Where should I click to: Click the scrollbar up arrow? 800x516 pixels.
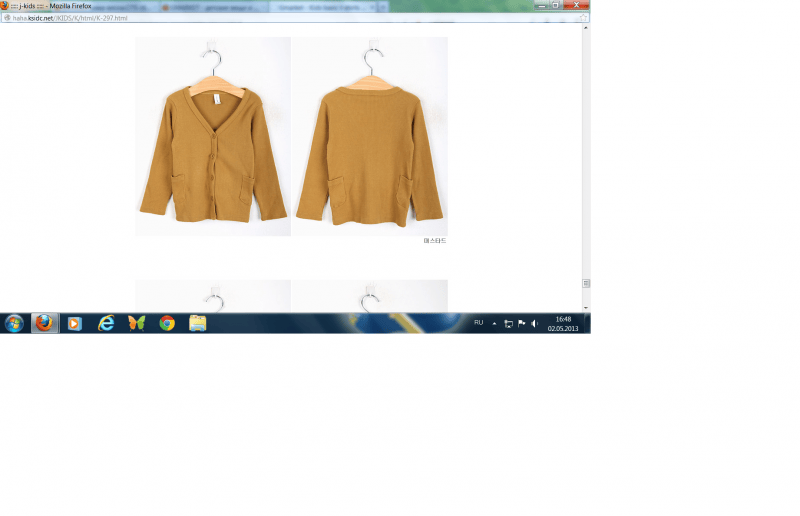[586, 28]
